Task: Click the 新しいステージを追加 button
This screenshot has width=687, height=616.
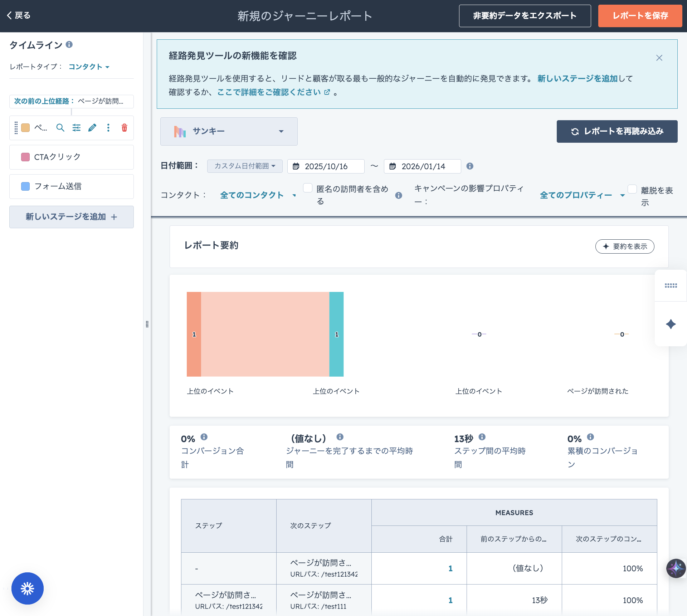Action: (x=72, y=217)
